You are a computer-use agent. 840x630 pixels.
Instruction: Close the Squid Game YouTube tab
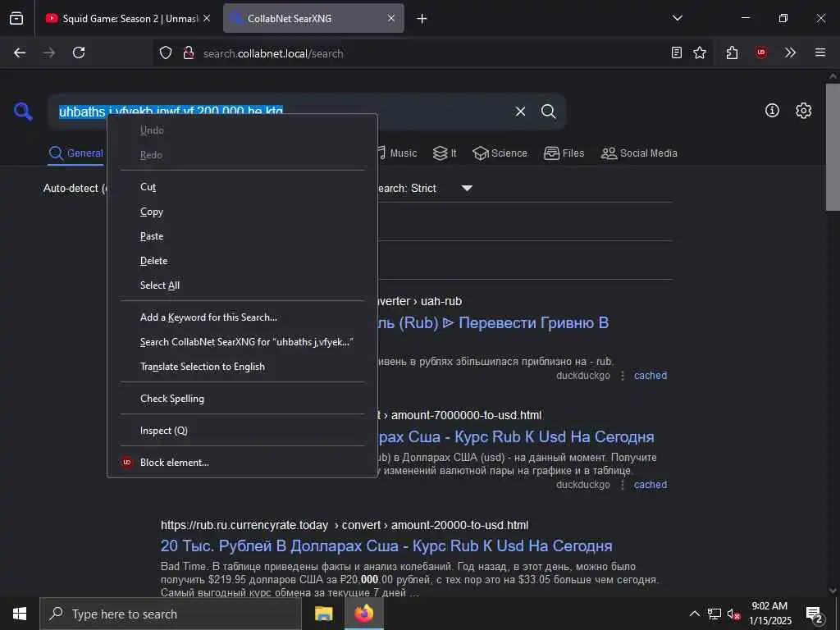207,18
